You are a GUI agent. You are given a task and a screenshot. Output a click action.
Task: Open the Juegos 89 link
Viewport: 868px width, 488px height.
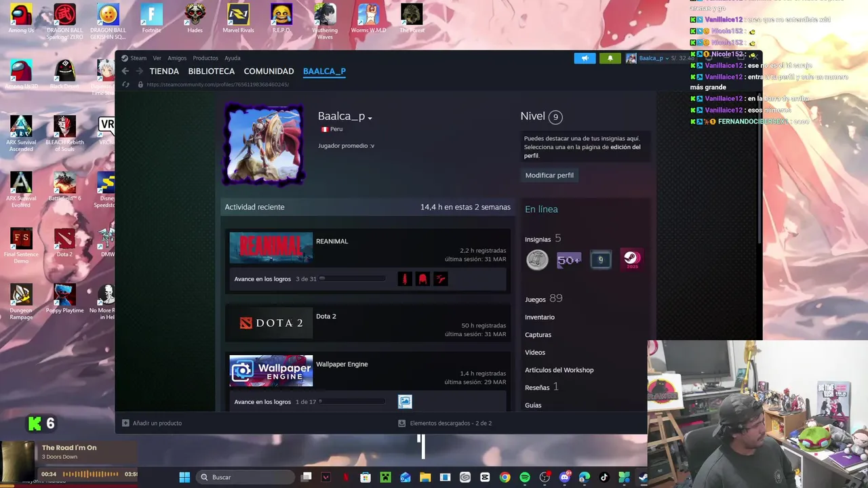point(543,299)
